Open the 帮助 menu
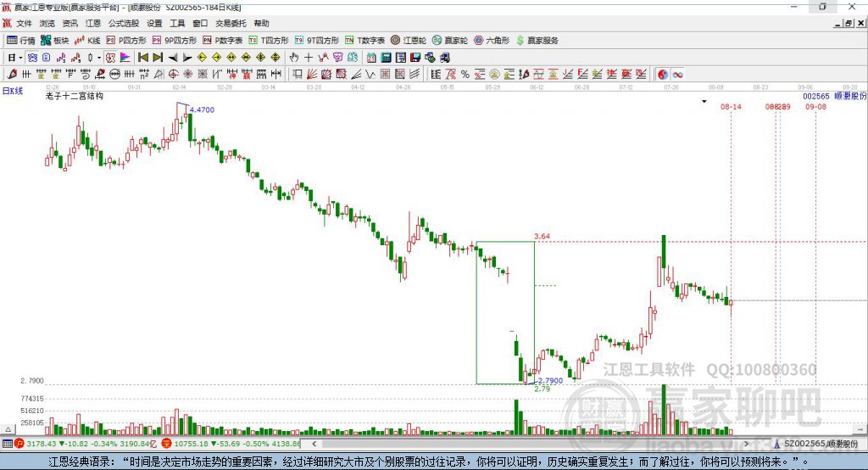This screenshot has height=470, width=868. pos(261,23)
